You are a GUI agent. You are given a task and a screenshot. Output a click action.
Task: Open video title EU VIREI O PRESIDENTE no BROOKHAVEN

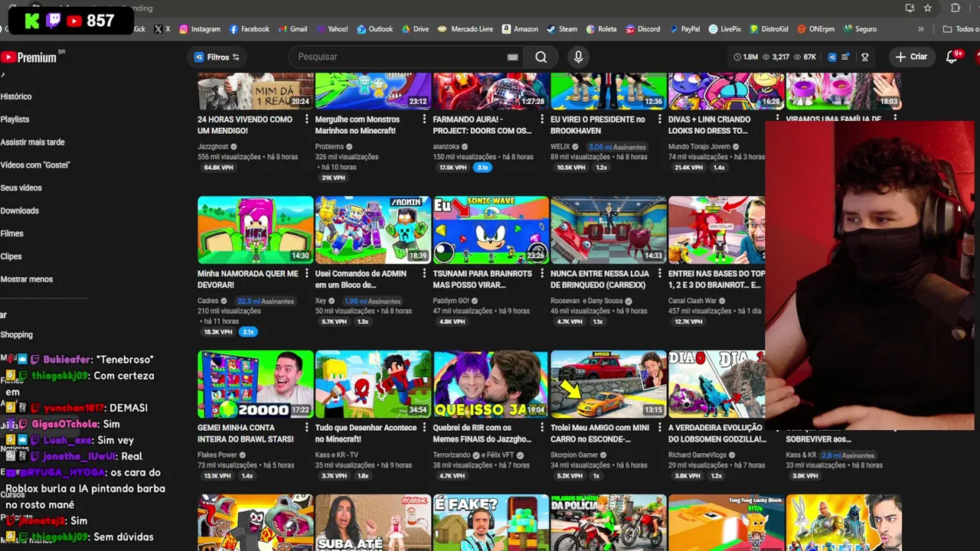598,125
